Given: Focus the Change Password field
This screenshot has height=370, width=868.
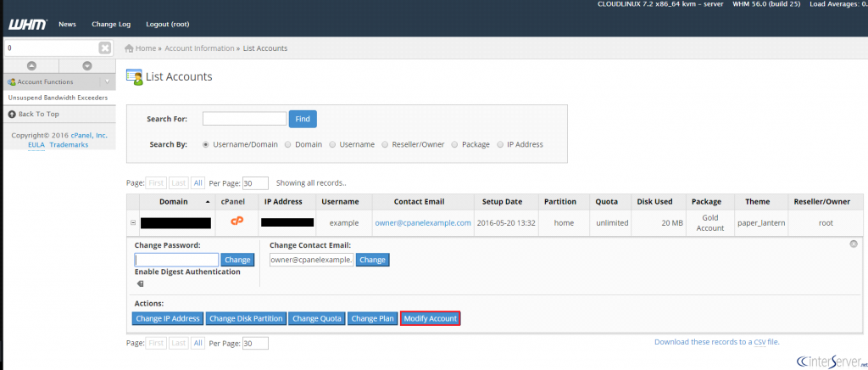Looking at the screenshot, I should pyautogui.click(x=176, y=259).
